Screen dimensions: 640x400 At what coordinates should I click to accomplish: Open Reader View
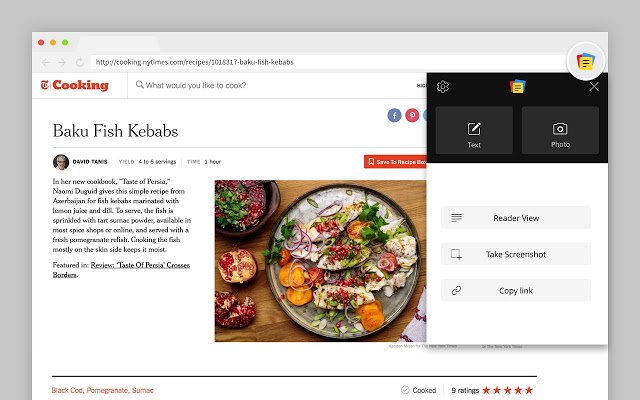pyautogui.click(x=516, y=218)
